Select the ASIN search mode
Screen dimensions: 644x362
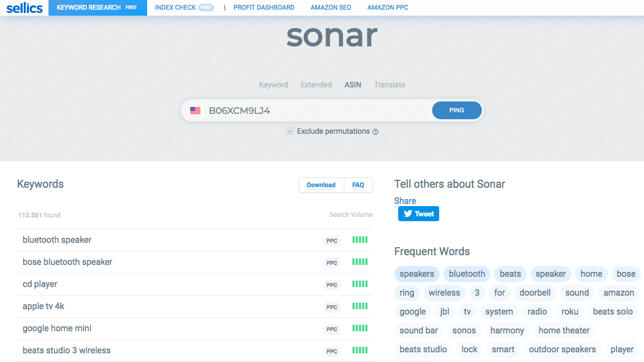click(x=353, y=85)
